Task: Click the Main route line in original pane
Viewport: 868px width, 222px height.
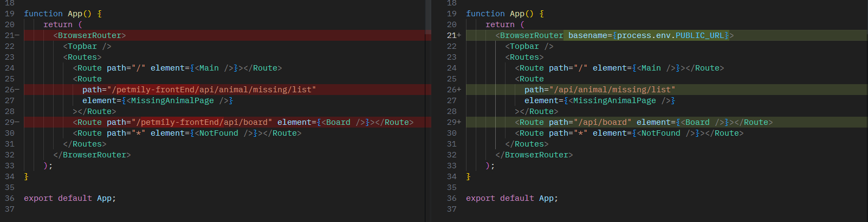Action: click(x=177, y=68)
